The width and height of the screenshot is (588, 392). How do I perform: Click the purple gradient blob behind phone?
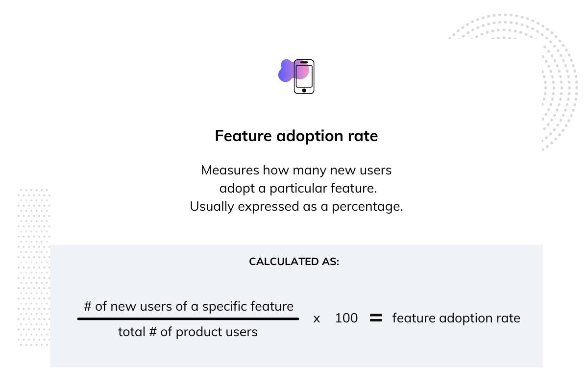tap(288, 71)
